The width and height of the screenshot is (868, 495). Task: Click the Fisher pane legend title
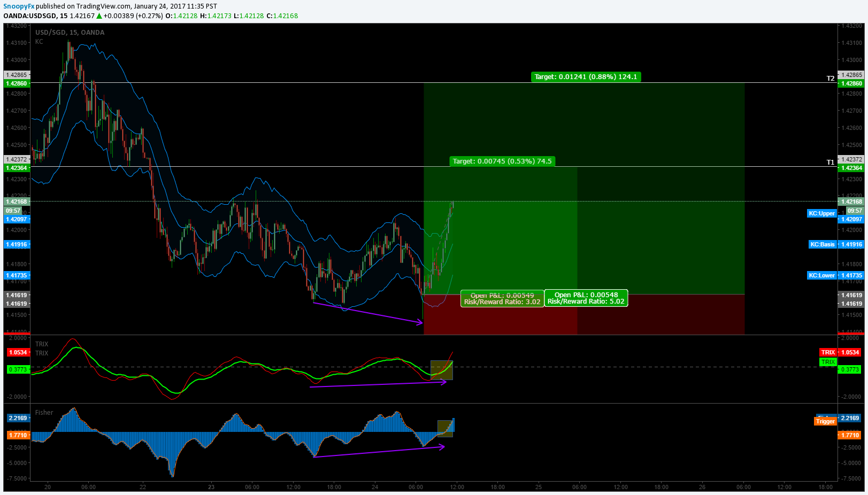coord(44,413)
